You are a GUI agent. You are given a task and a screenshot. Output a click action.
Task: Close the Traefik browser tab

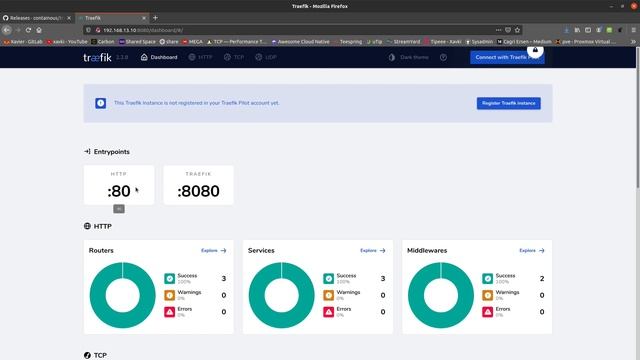coord(144,18)
